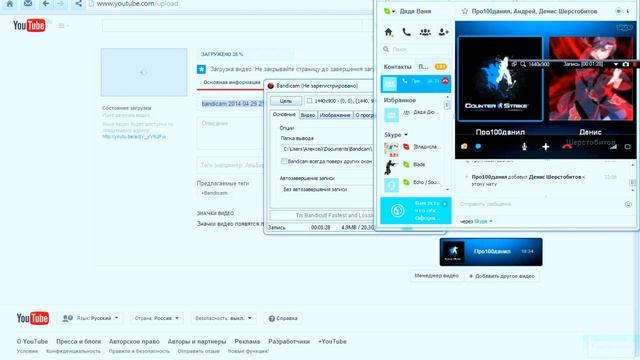Switch to Bandicam О программе tab
Viewport: 640px width, 360px height.
(x=364, y=115)
